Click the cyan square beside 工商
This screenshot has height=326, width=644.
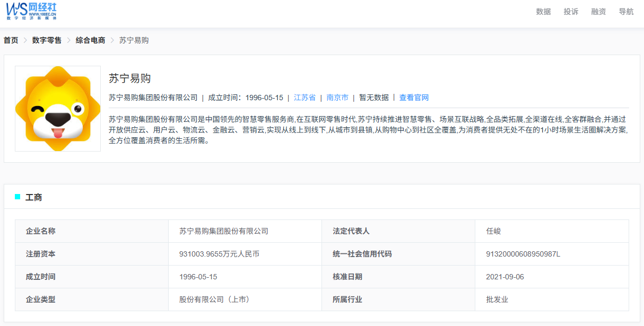point(18,197)
